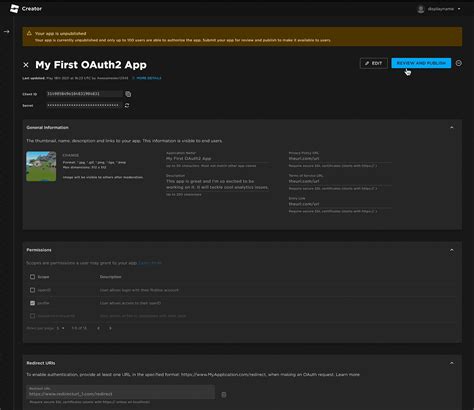The height and width of the screenshot is (410, 474).
Task: Click the masked Secret field
Action: tap(84, 105)
